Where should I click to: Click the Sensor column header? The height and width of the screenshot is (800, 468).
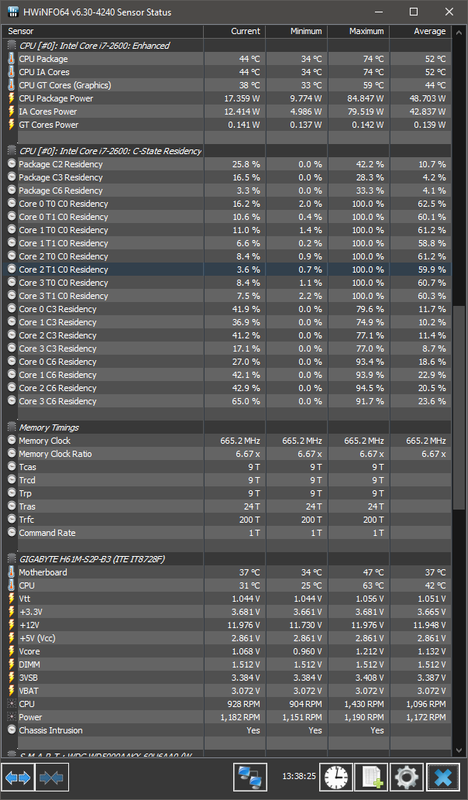(x=103, y=31)
